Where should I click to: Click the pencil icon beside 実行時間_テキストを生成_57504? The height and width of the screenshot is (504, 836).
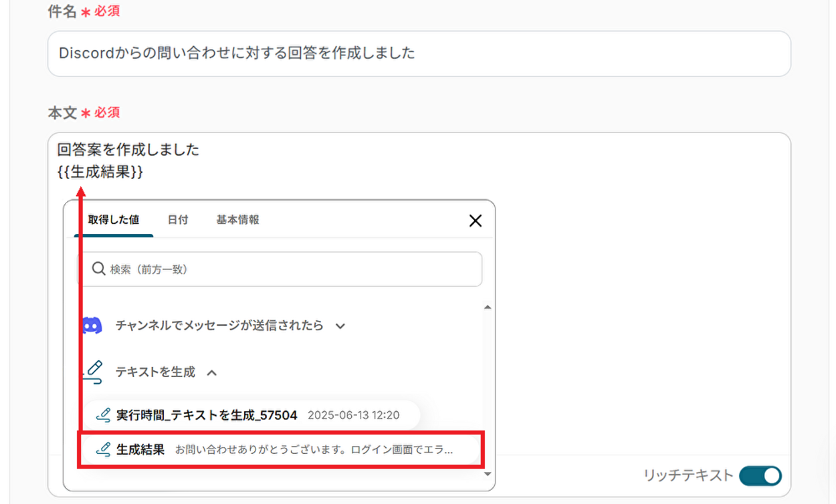[103, 415]
